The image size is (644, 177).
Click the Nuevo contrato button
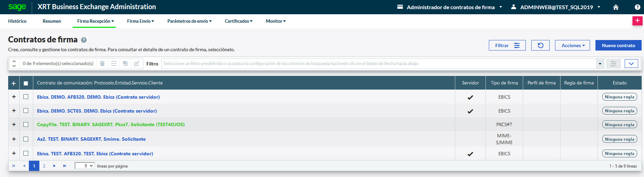tap(618, 45)
